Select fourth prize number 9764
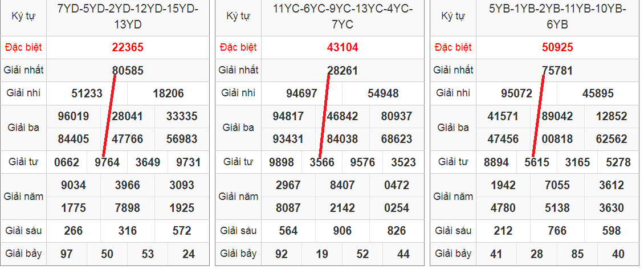Viewport: 644px width, 270px height. (107, 163)
